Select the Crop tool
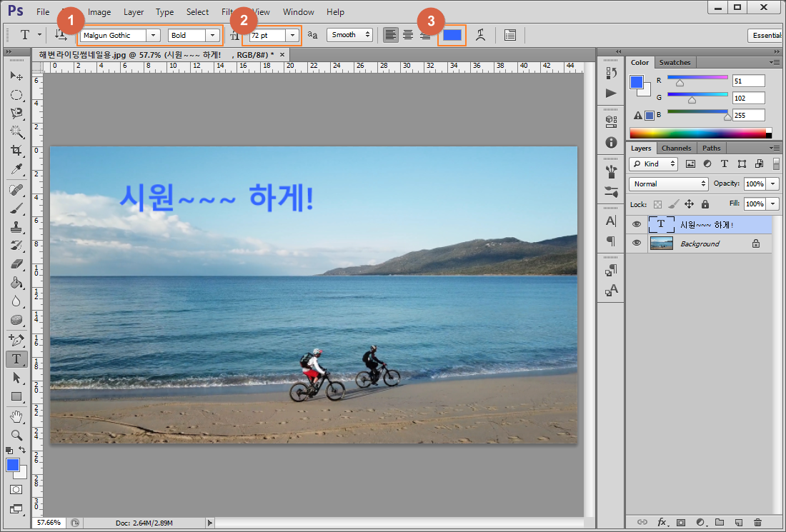This screenshot has height=532, width=786. point(16,150)
